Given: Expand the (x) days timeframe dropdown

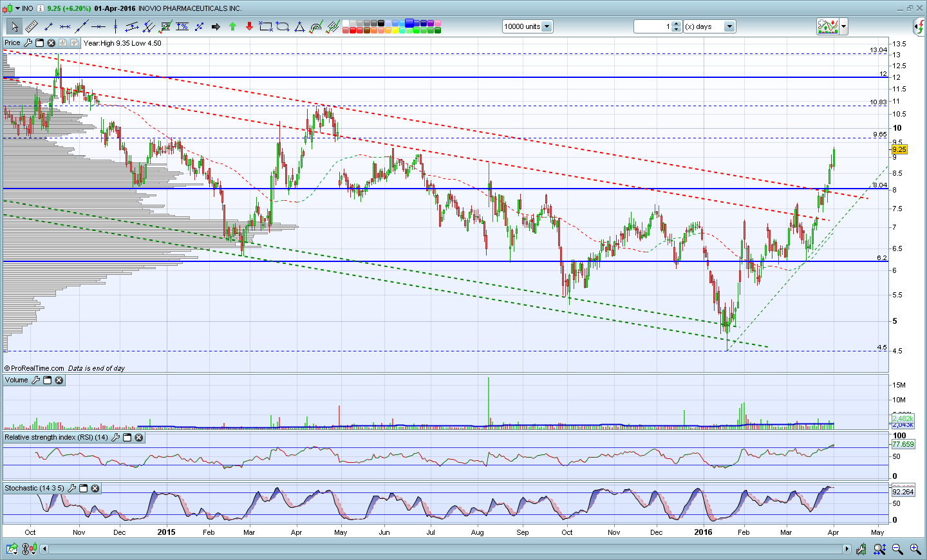Looking at the screenshot, I should (729, 26).
